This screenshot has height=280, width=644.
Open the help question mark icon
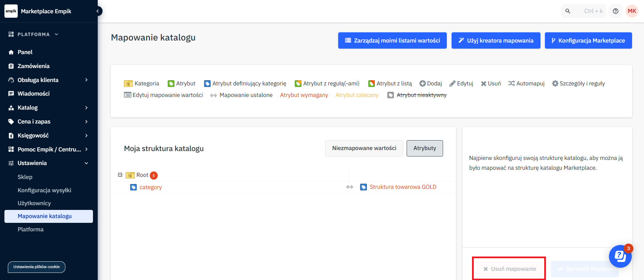pos(615,11)
